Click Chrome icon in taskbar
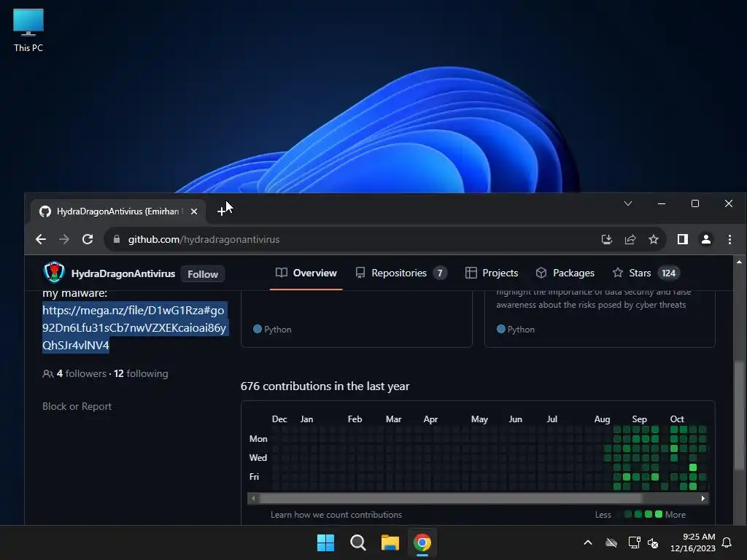The image size is (747, 560). 422,542
